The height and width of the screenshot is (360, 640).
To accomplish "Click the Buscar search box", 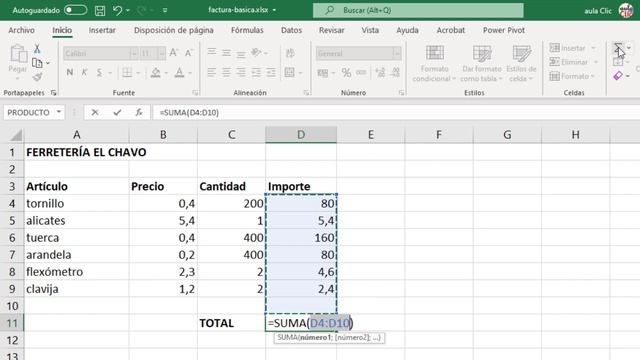I will click(418, 10).
